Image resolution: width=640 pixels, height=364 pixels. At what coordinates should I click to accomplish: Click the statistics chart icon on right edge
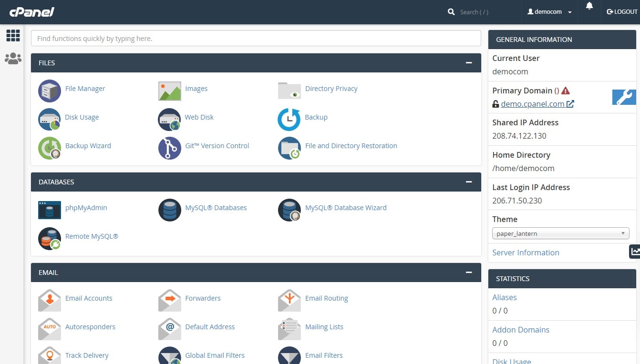pyautogui.click(x=635, y=251)
